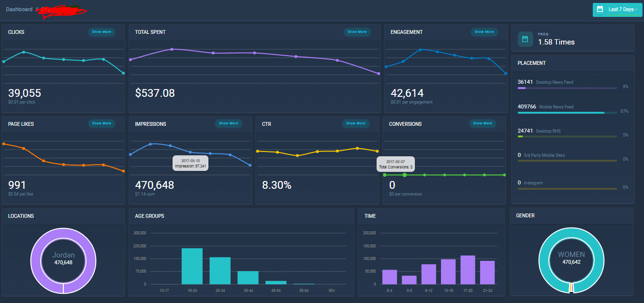Show more details for Page Likes
Image resolution: width=644 pixels, height=303 pixels.
102,123
